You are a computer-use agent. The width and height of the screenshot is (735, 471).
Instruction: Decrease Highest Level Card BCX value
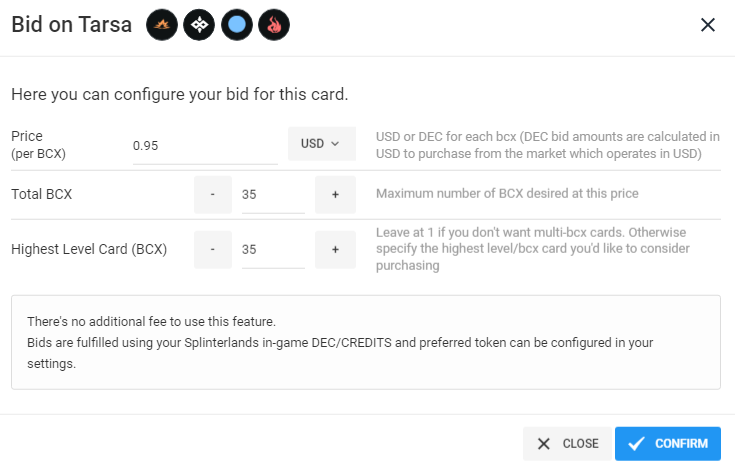pyautogui.click(x=213, y=249)
